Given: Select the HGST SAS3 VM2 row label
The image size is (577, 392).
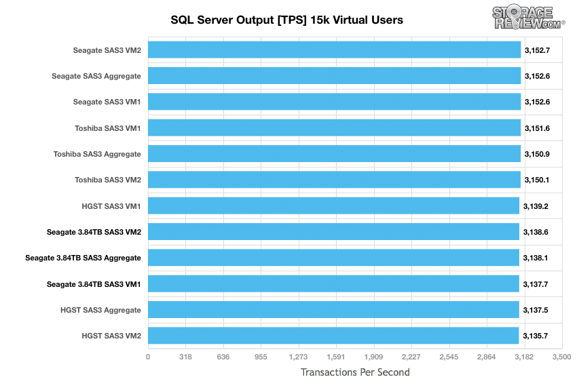Looking at the screenshot, I should pyautogui.click(x=111, y=336).
